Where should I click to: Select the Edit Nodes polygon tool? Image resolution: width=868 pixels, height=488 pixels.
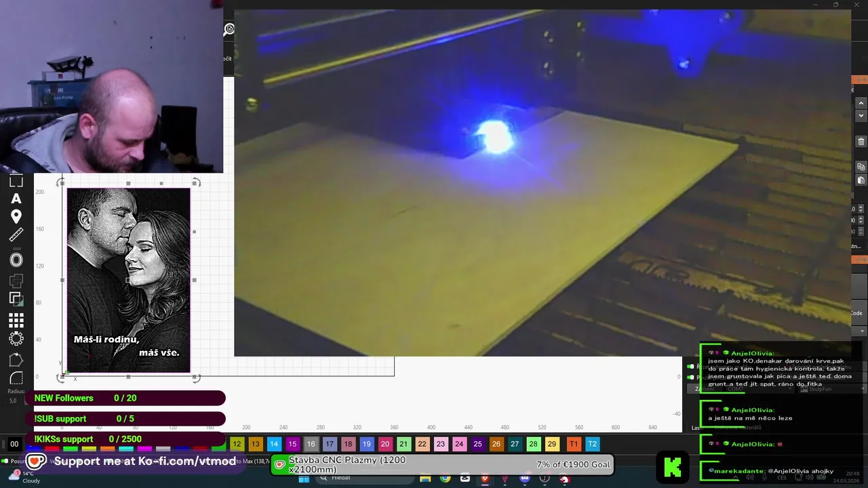click(16, 360)
